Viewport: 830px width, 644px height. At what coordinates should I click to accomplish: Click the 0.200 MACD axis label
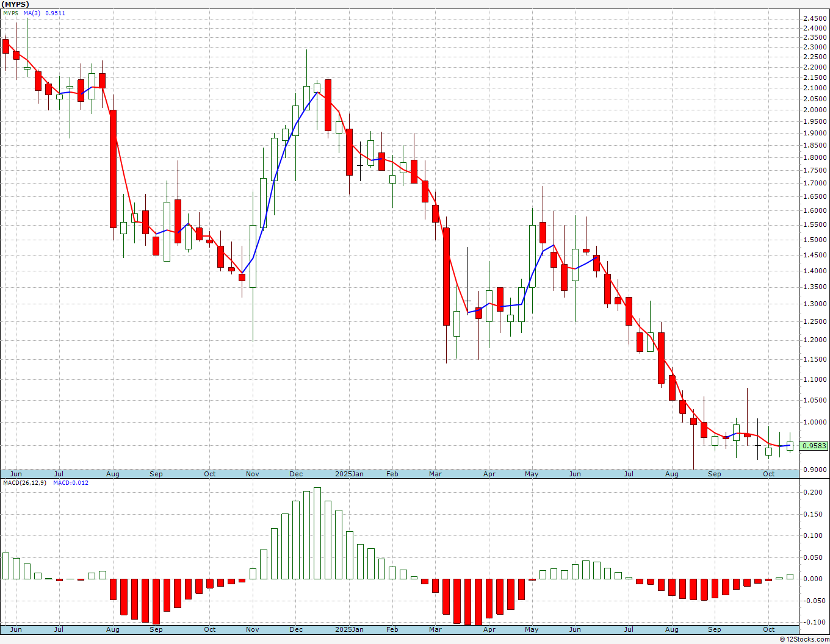point(812,492)
